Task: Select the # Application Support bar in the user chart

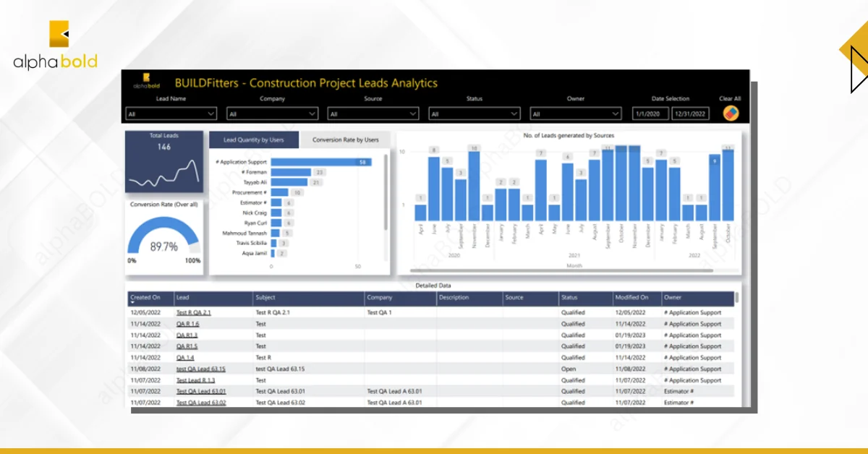Action: coord(320,162)
